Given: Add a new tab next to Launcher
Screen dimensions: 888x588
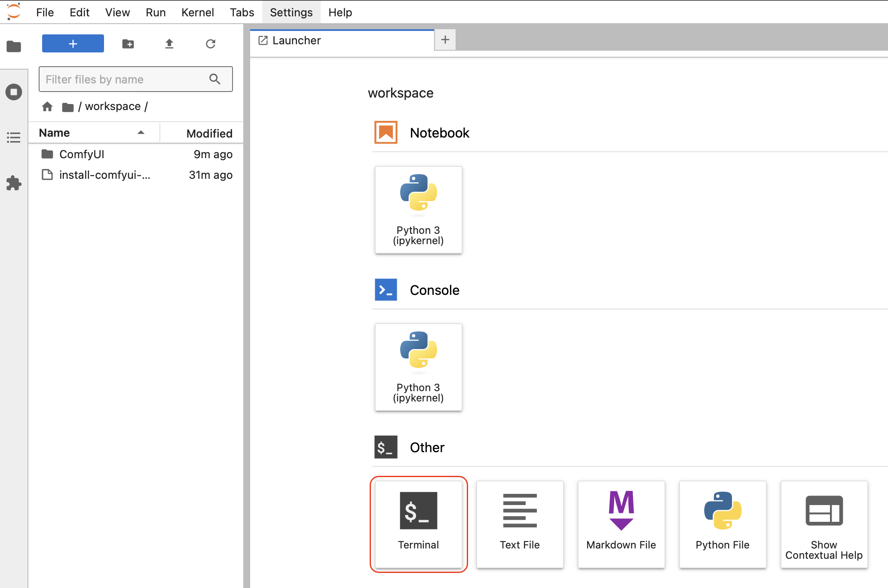Looking at the screenshot, I should pos(445,40).
